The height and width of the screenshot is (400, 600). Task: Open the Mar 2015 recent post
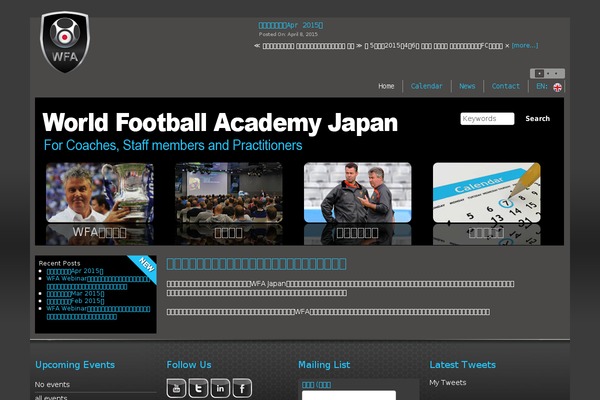point(75,294)
